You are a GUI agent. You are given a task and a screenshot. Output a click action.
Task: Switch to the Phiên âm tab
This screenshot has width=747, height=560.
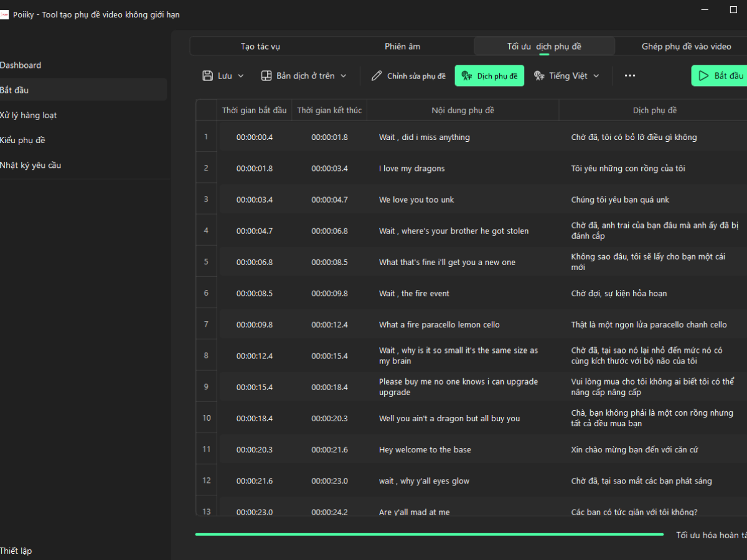point(403,47)
